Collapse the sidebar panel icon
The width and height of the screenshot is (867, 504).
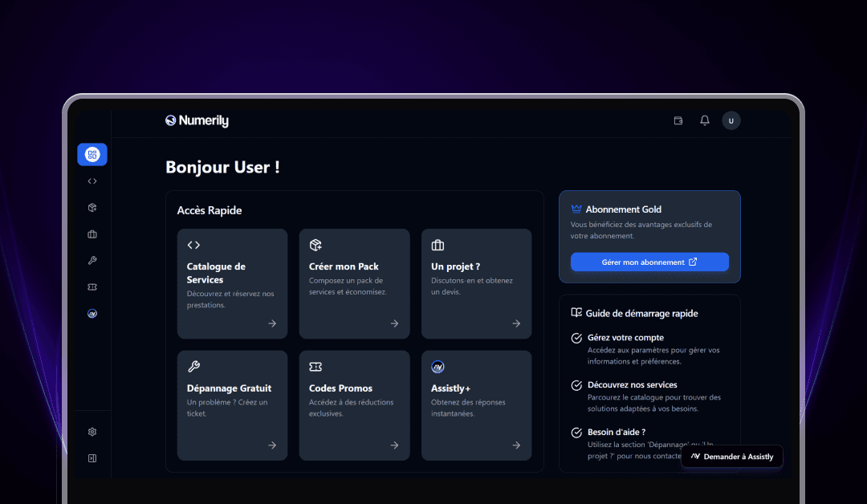pos(92,458)
